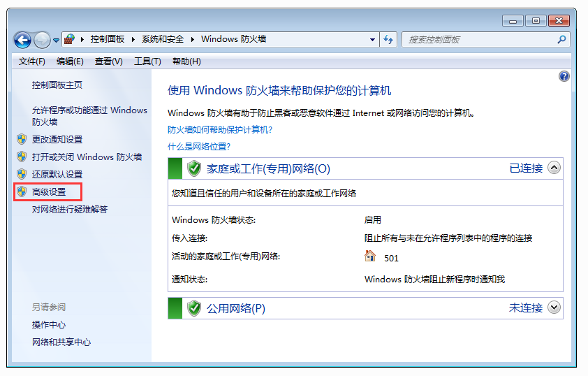Open 高级设置 link
Screen dimensions: 588x376
point(49,191)
